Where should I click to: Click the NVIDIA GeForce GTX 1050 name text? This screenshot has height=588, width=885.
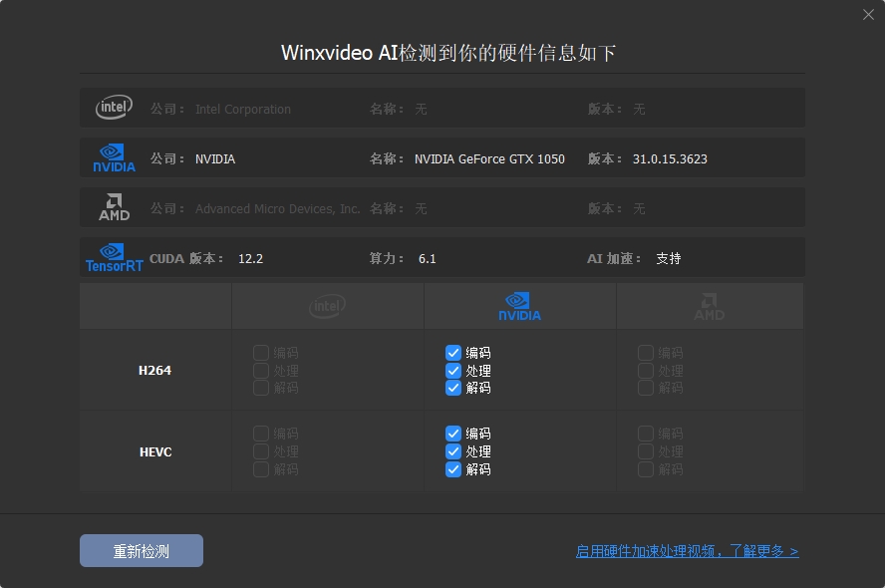coord(489,159)
